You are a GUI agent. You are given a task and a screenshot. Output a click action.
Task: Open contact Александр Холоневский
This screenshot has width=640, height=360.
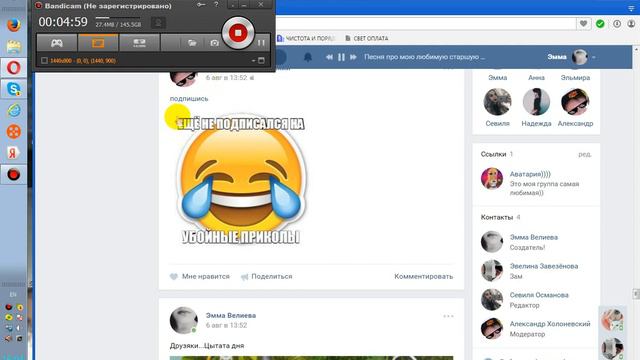[550, 324]
